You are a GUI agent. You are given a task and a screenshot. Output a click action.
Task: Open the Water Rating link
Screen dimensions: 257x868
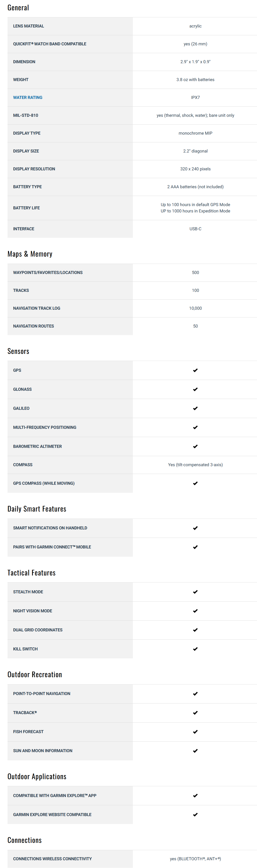pos(28,97)
